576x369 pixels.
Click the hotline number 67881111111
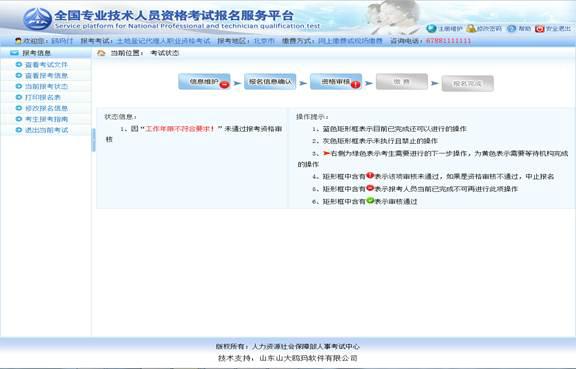point(448,41)
